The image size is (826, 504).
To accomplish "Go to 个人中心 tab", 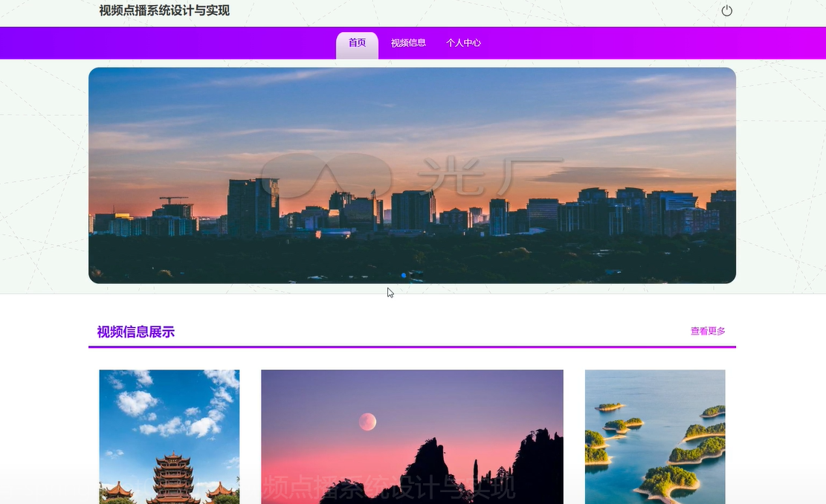I will 464,43.
